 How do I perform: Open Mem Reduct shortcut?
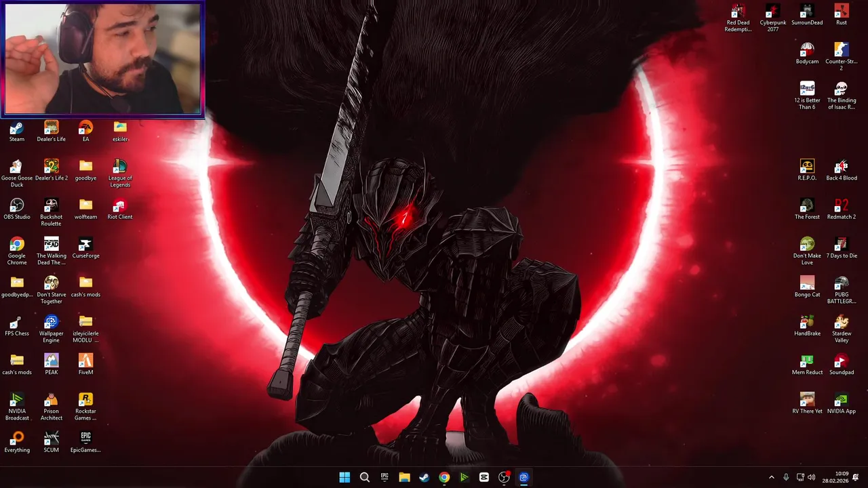807,365
